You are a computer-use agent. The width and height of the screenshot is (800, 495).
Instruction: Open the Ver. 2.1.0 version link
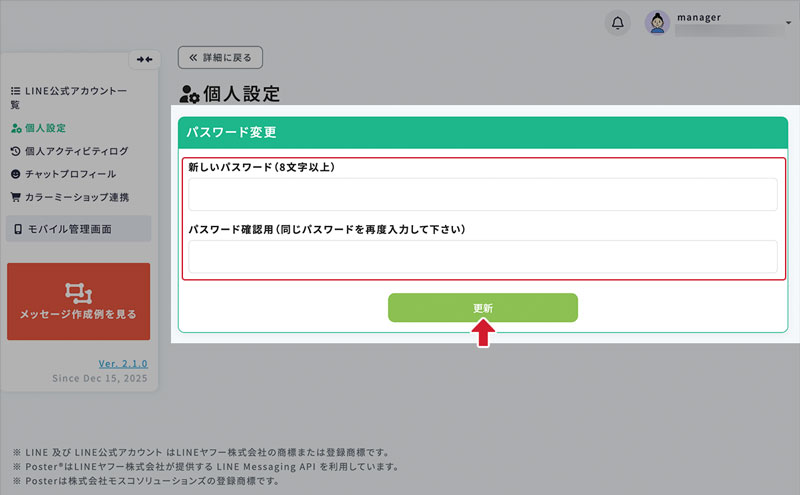[x=123, y=363]
